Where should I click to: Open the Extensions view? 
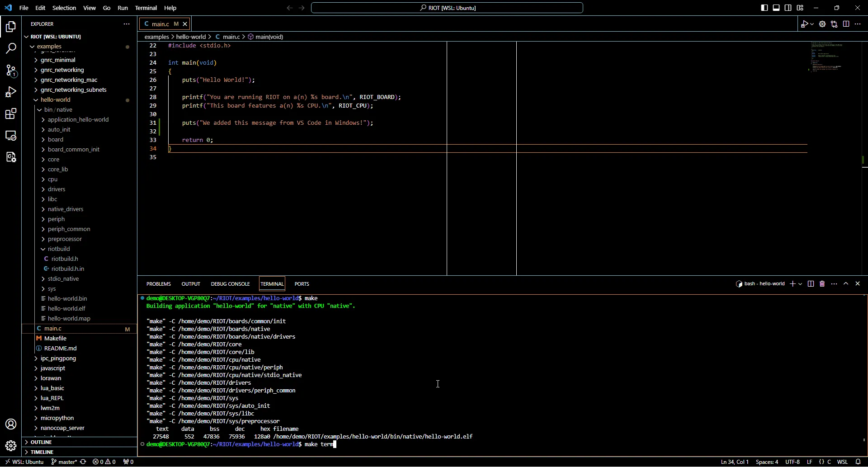[x=11, y=114]
